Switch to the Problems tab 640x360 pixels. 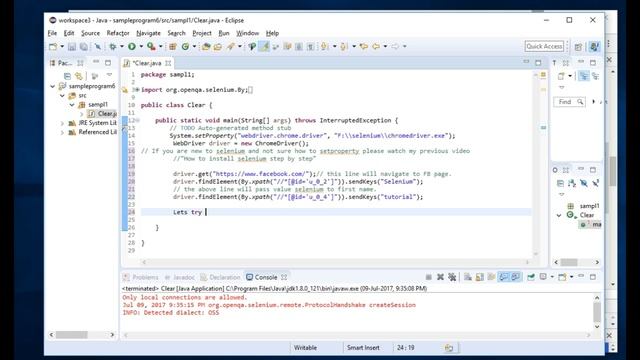point(141,277)
